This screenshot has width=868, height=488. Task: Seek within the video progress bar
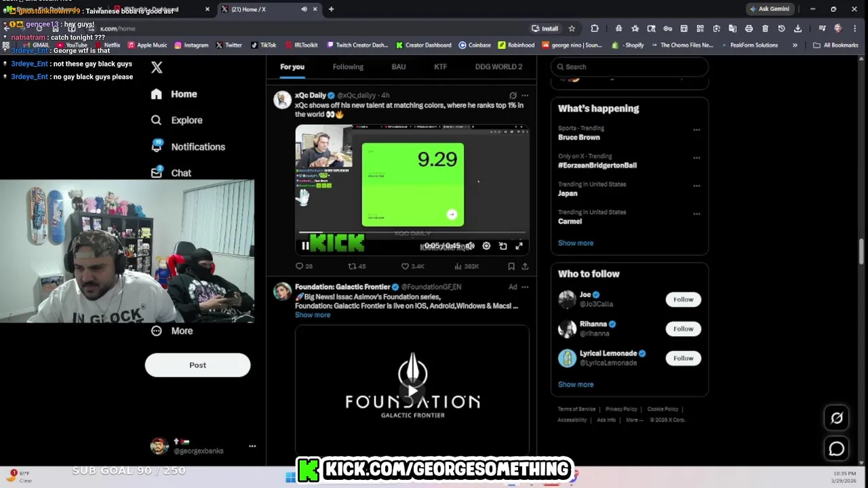point(412,232)
